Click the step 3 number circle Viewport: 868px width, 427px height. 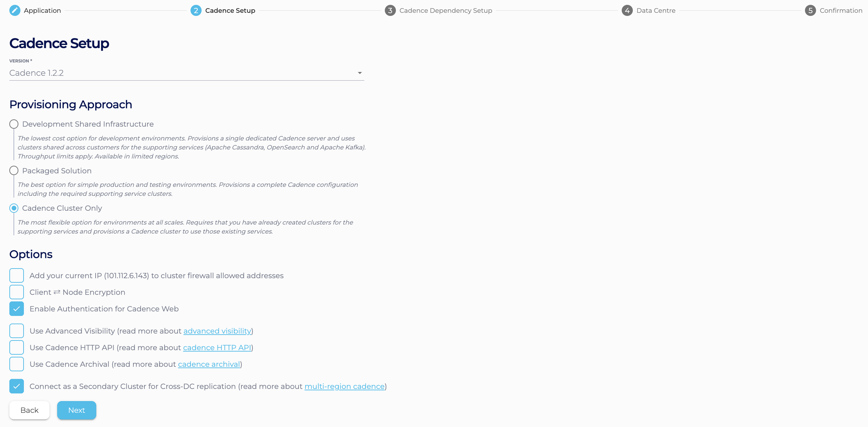[390, 10]
